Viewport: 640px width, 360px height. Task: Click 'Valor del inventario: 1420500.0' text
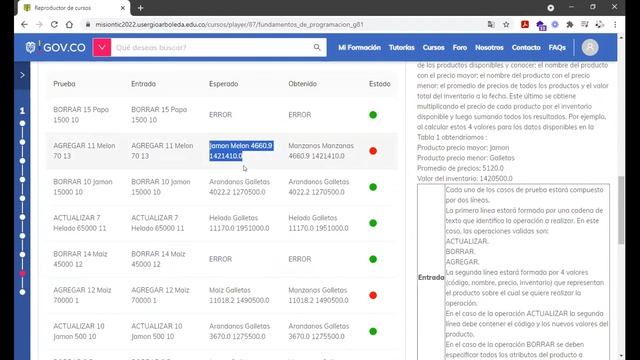click(x=464, y=178)
